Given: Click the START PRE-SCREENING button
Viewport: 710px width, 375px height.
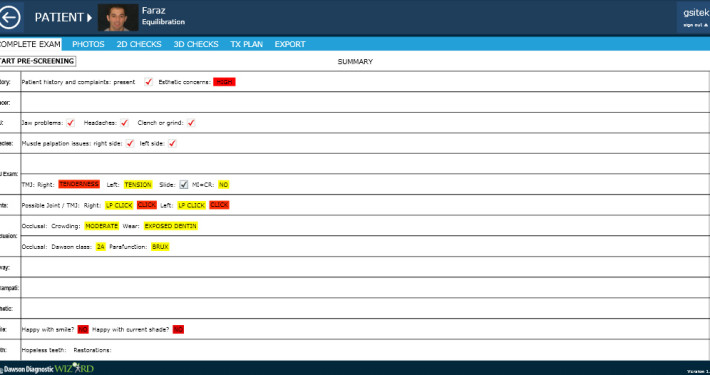Looking at the screenshot, I should 37,61.
